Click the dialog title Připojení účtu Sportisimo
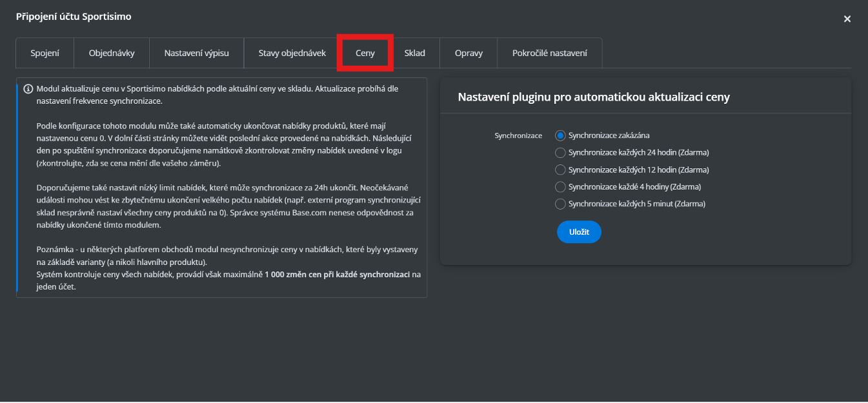The width and height of the screenshot is (868, 403). [x=74, y=17]
